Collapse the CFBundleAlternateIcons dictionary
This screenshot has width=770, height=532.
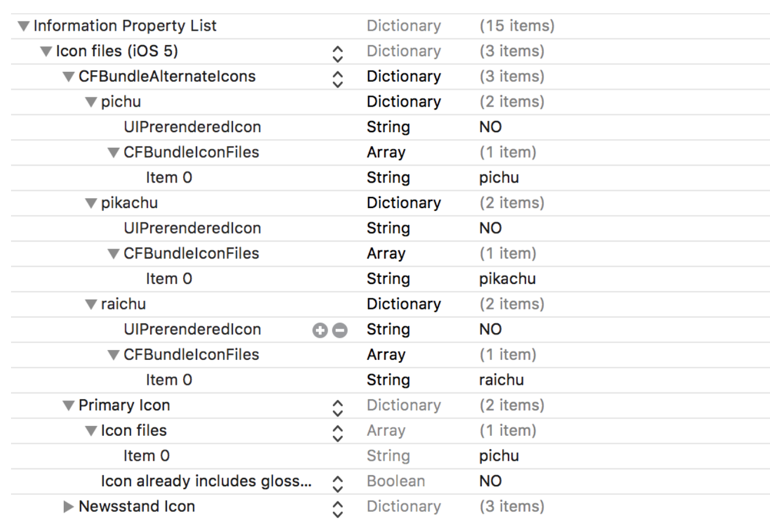(68, 77)
